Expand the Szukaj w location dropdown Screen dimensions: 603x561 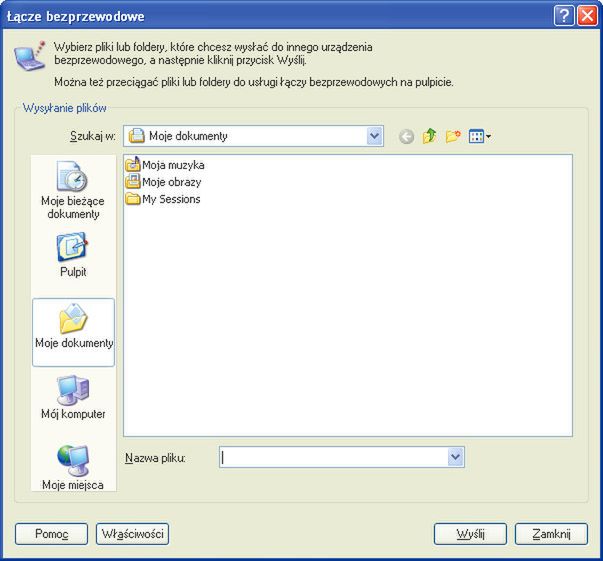375,136
